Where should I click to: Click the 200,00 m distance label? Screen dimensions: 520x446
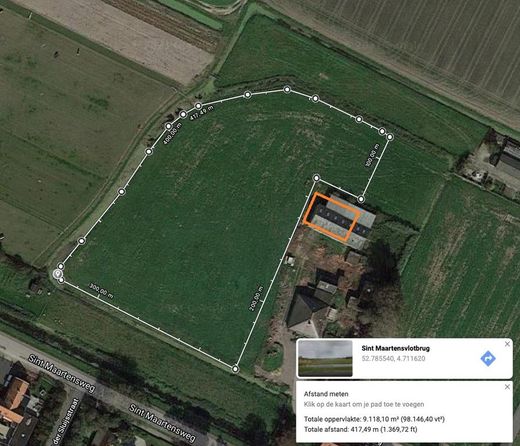coord(256,298)
